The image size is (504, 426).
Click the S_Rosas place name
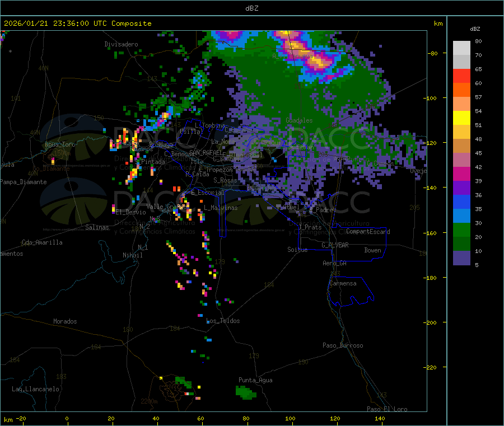(225, 181)
